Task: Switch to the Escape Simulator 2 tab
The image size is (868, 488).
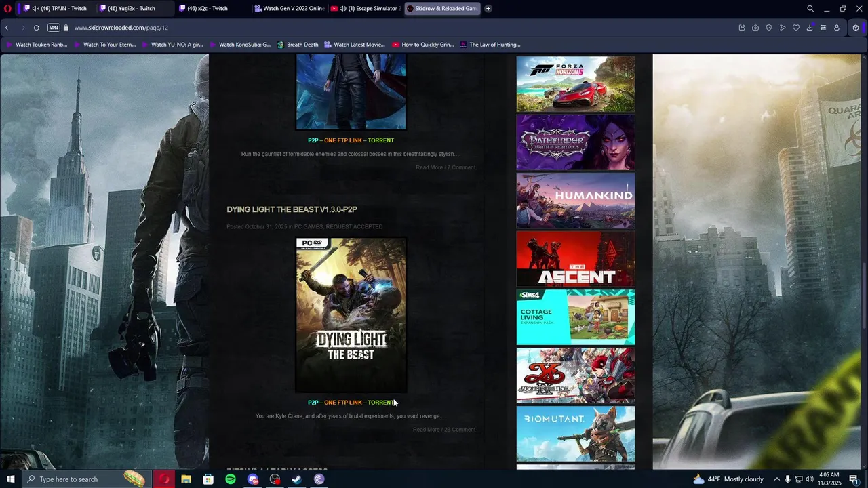Action: point(366,8)
